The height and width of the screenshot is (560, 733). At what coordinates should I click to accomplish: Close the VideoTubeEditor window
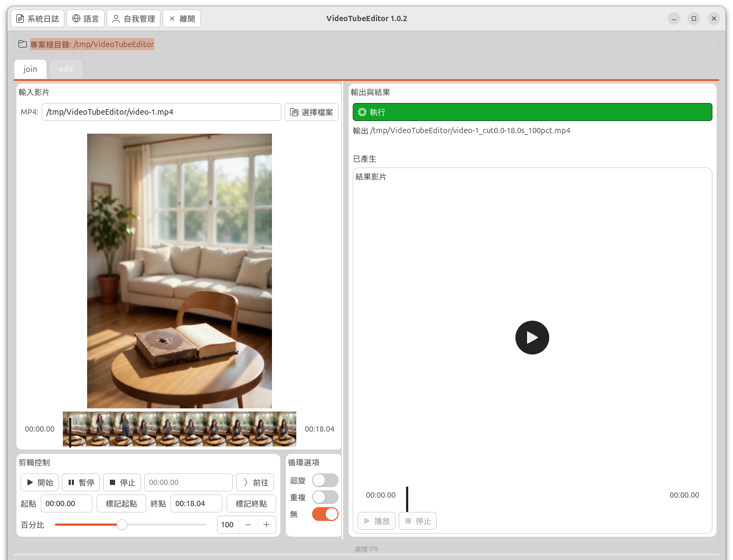(714, 18)
